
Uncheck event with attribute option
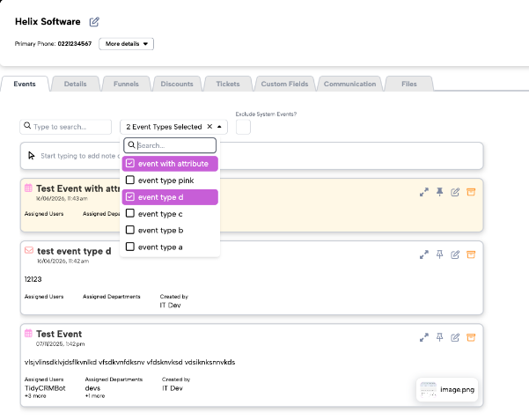(170, 164)
